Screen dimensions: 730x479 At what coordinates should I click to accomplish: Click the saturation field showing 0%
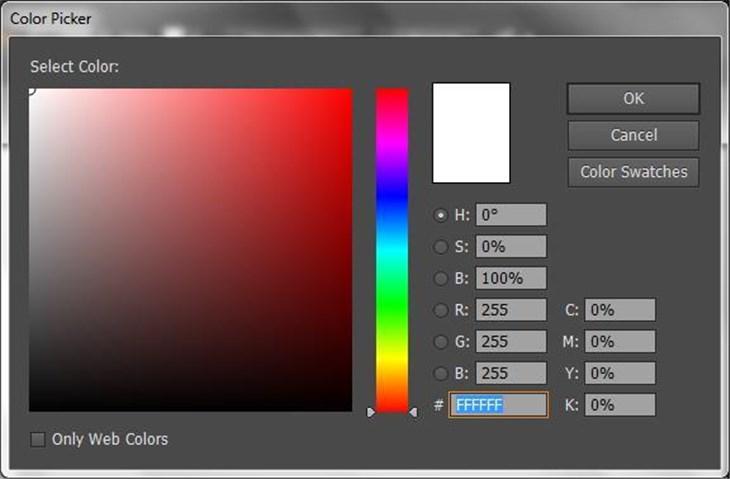pyautogui.click(x=511, y=246)
